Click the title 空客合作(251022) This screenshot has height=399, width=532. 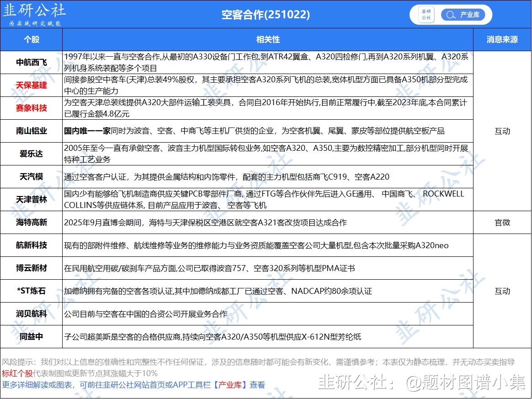click(266, 15)
